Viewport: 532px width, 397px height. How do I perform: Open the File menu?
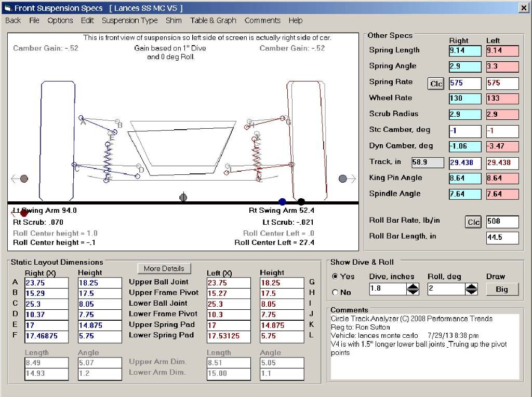[34, 21]
